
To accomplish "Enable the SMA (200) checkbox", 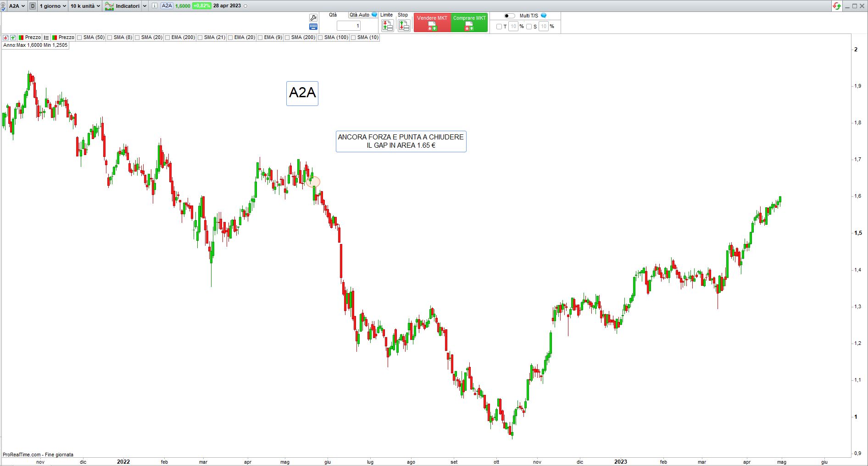I will (287, 38).
